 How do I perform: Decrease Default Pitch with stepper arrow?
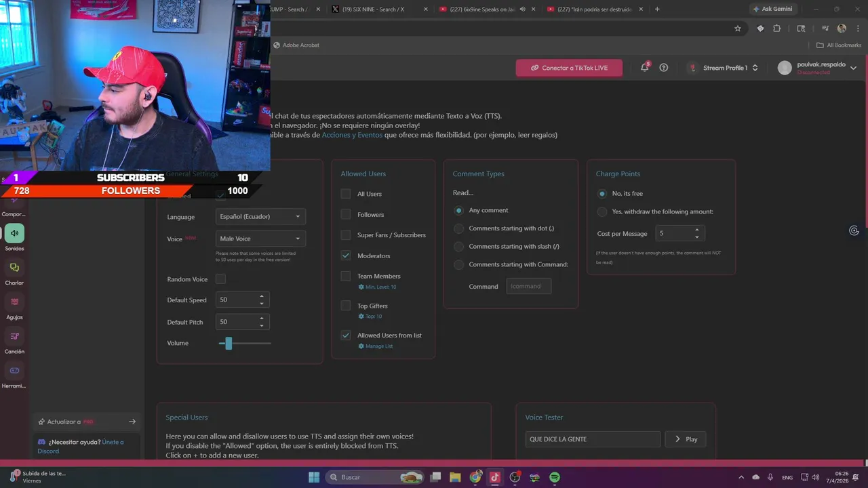262,325
